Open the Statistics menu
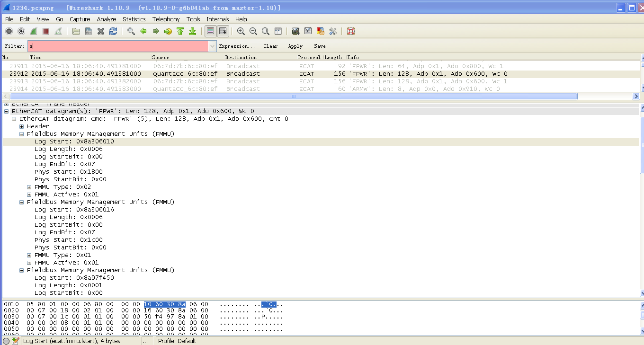This screenshot has width=644, height=345. 134,19
